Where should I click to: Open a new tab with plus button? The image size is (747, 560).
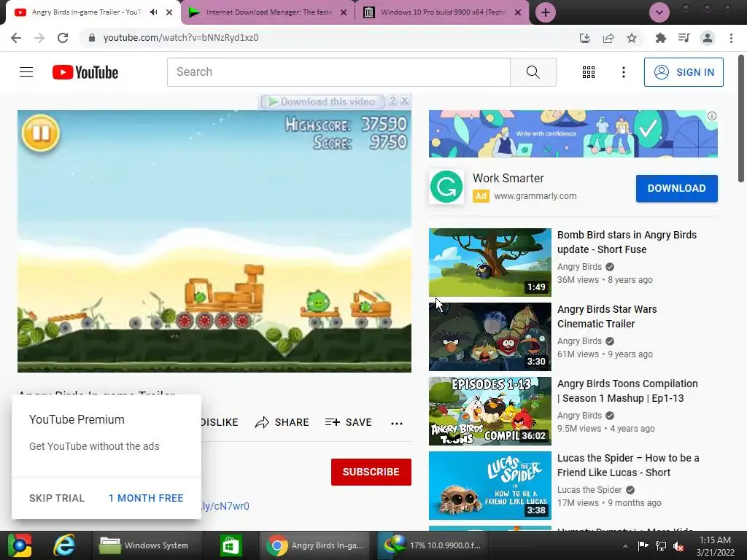pyautogui.click(x=546, y=12)
